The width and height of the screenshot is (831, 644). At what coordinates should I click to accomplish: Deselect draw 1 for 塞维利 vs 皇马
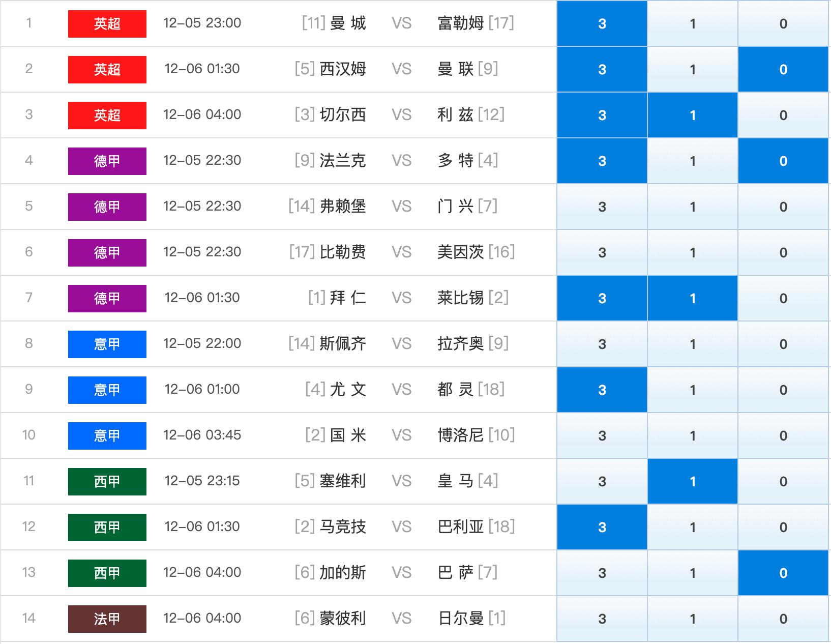[693, 481]
